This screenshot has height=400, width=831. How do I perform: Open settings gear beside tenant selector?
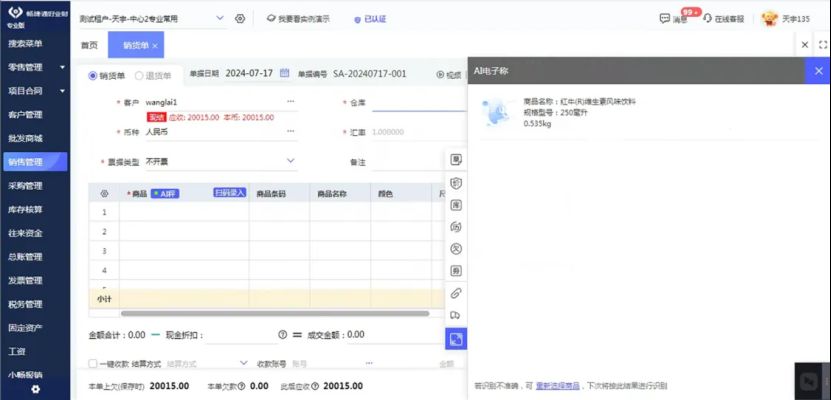[240, 19]
